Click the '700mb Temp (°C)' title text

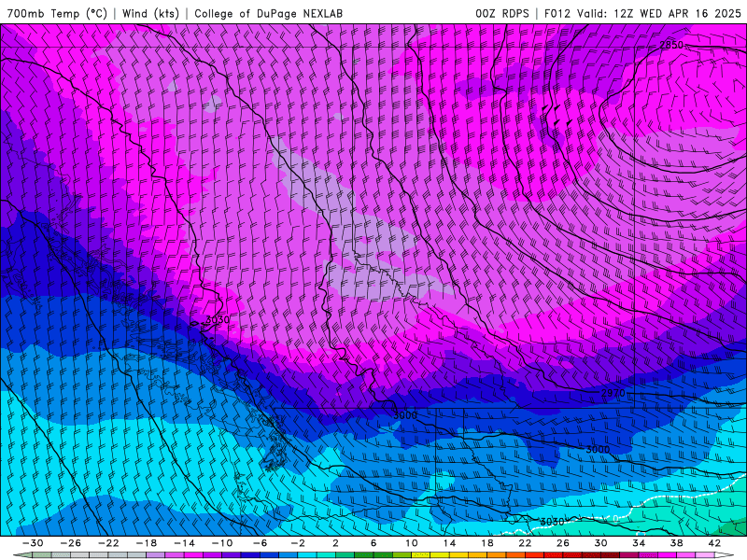57,14
